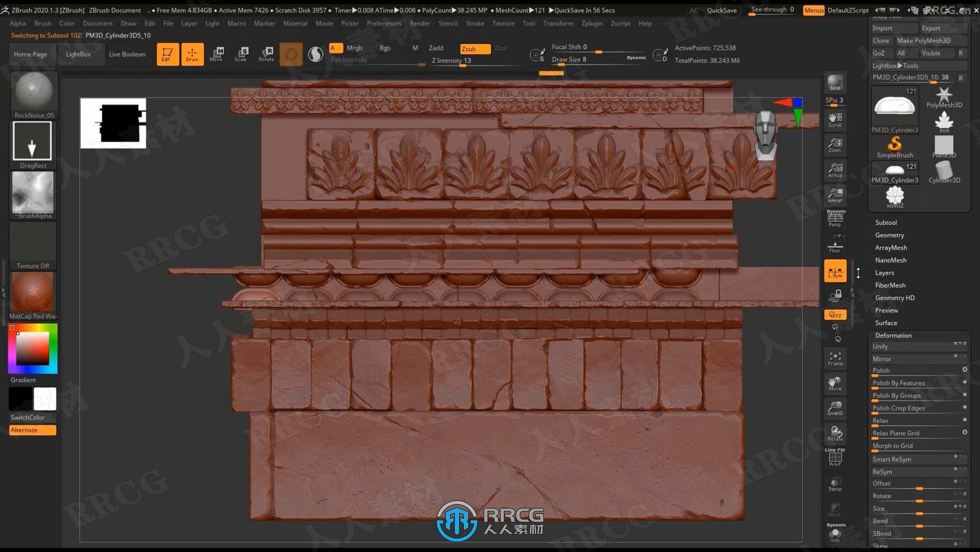Toggle XYZ rotation mode
980x552 pixels.
coord(835,315)
